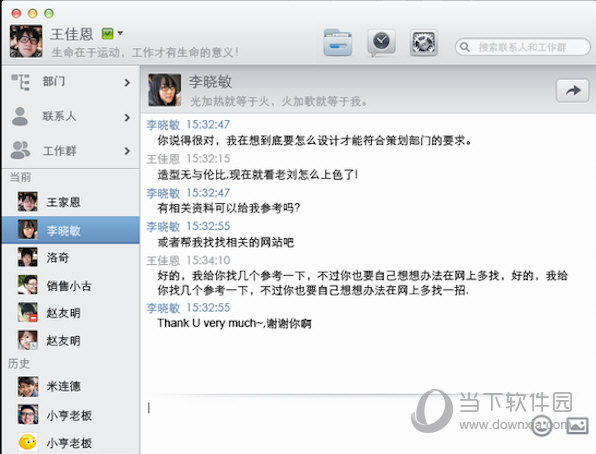Click the 当前 current section label
This screenshot has height=454, width=596.
point(20,177)
